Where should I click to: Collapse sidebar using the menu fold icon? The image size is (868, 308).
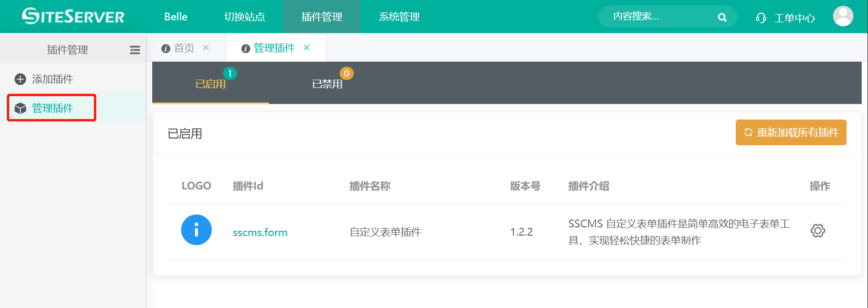point(135,50)
